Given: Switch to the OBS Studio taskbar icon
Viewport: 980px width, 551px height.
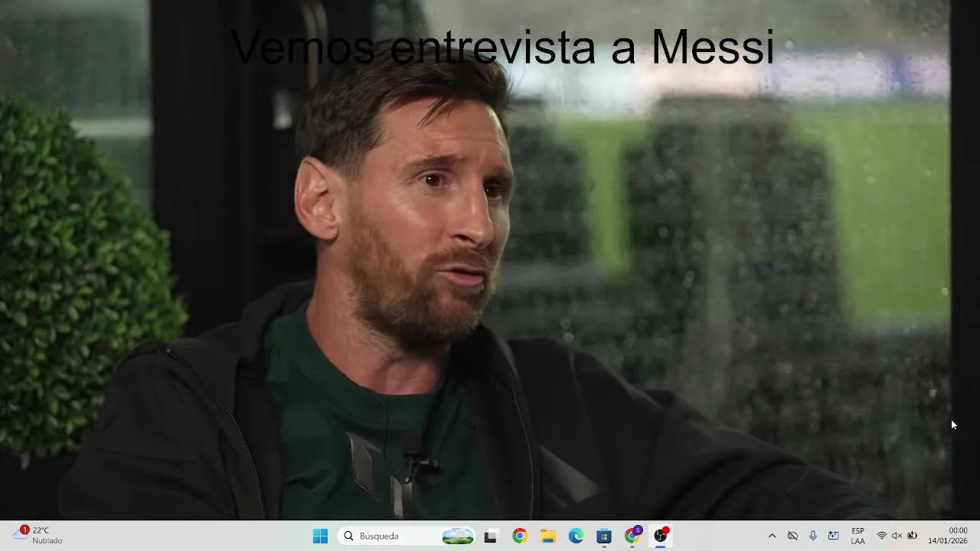Looking at the screenshot, I should point(661,536).
